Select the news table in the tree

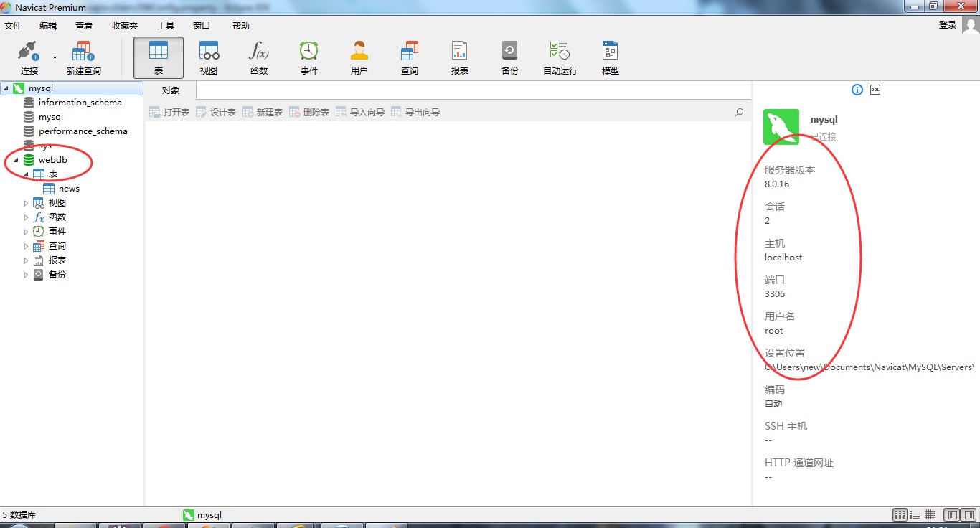(x=69, y=189)
